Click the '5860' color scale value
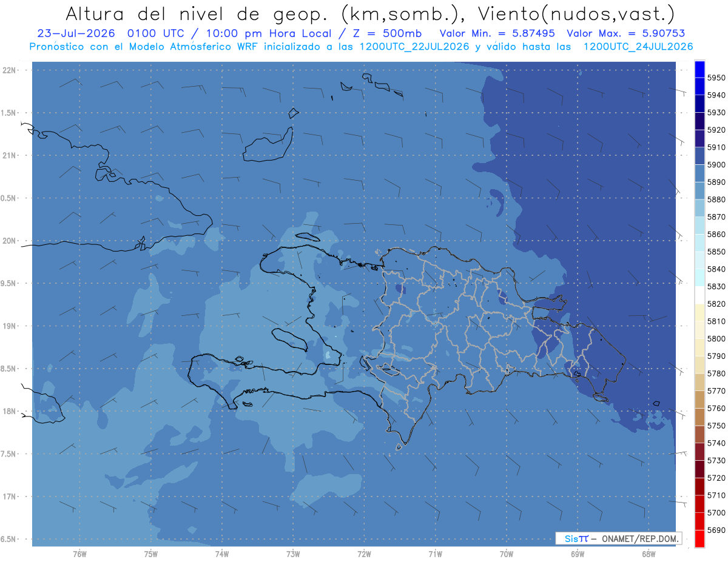Image resolution: width=728 pixels, height=562 pixels. [x=716, y=234]
